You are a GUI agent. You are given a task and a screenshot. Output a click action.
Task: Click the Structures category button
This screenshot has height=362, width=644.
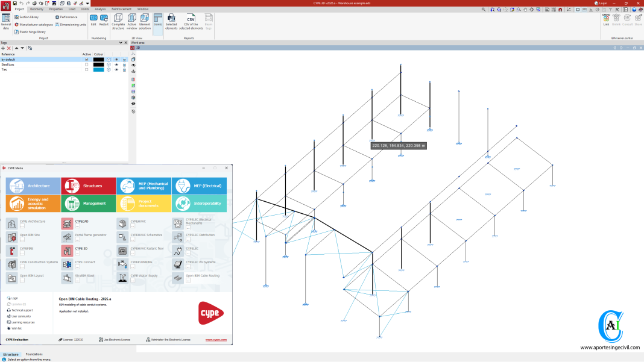[x=88, y=186]
